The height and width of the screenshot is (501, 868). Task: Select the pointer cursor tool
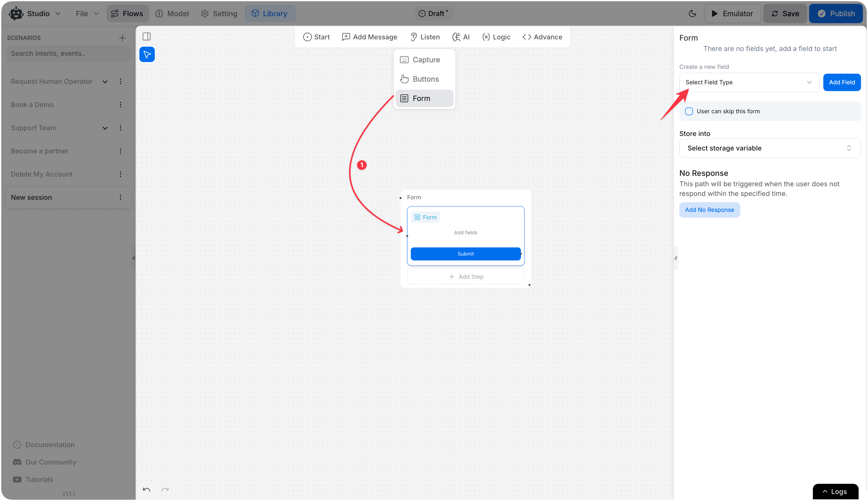coord(147,54)
